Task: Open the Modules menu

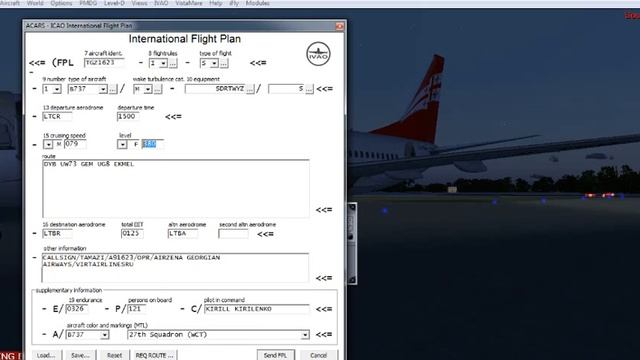Action: point(258,3)
